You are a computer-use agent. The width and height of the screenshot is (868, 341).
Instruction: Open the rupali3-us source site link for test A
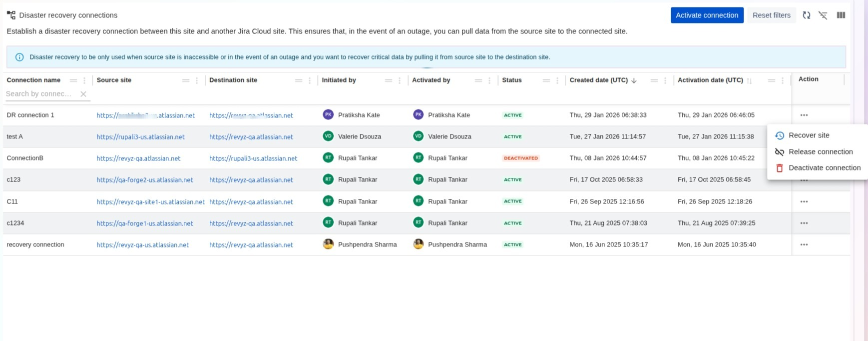click(x=140, y=137)
